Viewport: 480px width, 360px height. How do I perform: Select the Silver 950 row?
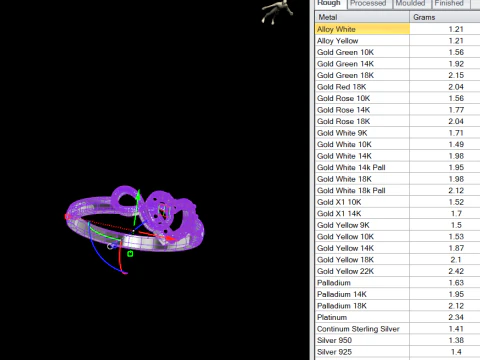397,340
